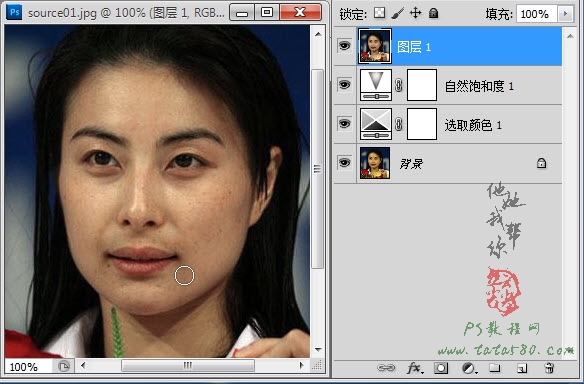584x384 pixels.
Task: Click the fill 100% input field
Action: 536,14
